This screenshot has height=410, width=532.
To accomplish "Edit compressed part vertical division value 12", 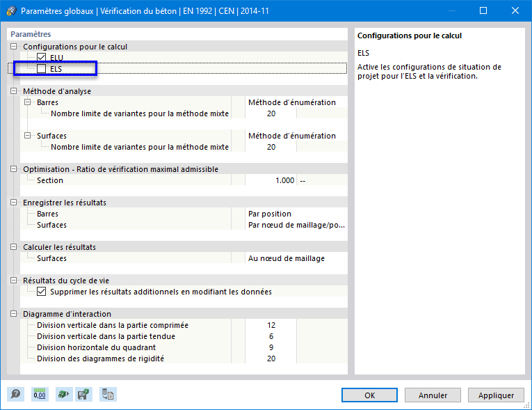I will tap(271, 325).
